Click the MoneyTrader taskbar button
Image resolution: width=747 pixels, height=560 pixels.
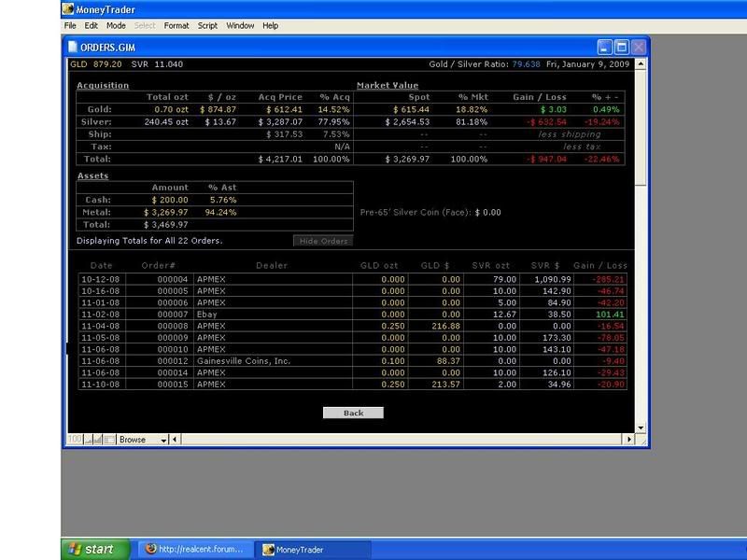312,550
